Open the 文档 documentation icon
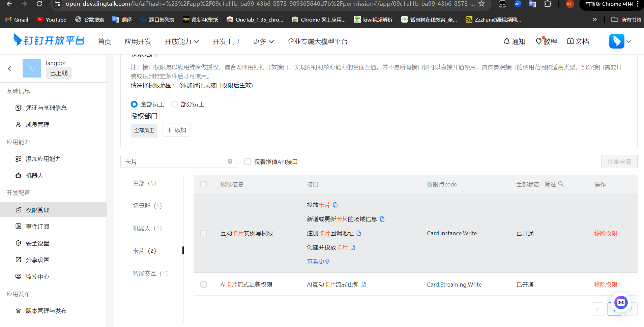This screenshot has width=644, height=327. (570, 41)
